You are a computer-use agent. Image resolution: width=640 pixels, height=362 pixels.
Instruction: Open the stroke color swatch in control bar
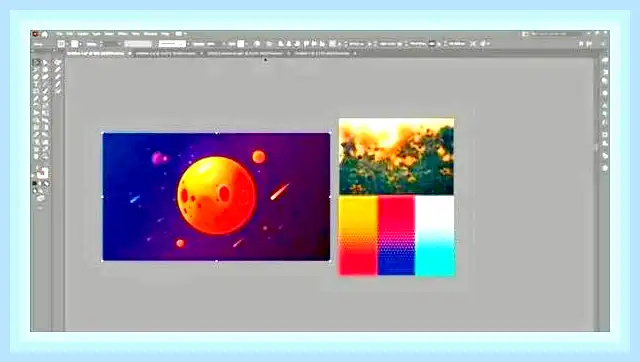(75, 44)
